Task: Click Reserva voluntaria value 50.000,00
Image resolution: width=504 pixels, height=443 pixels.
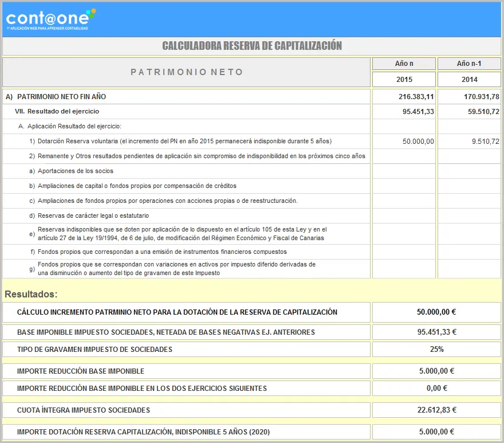Action: click(x=404, y=141)
